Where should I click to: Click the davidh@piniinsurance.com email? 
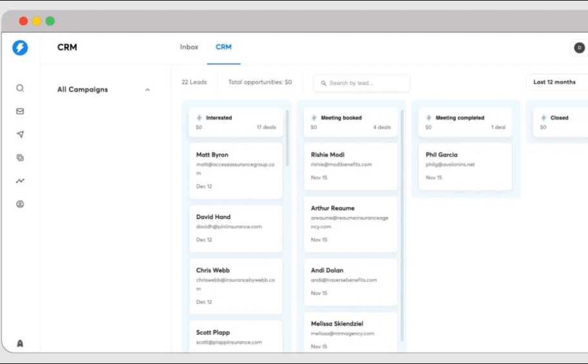[x=228, y=227]
